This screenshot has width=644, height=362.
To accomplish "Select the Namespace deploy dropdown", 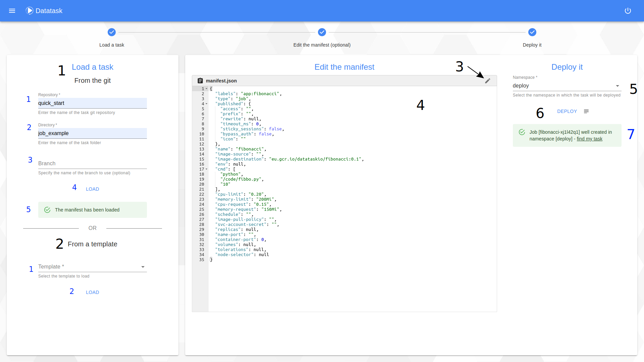I will pyautogui.click(x=567, y=85).
